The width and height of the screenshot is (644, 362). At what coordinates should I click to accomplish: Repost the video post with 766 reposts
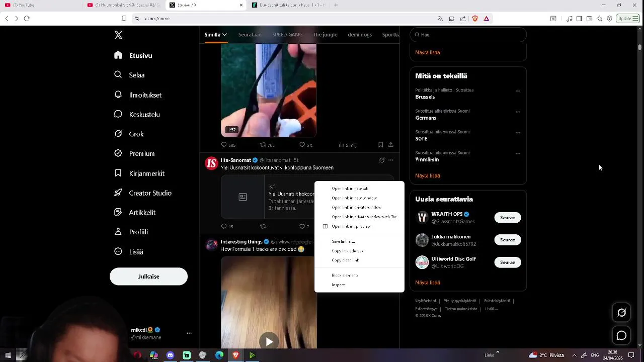point(263,145)
